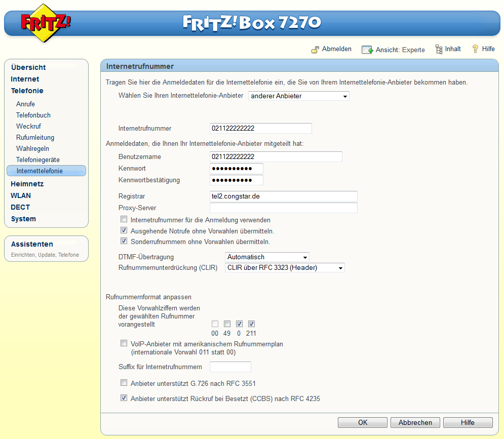Open the Übersicht menu
This screenshot has width=504, height=439.
coord(28,67)
